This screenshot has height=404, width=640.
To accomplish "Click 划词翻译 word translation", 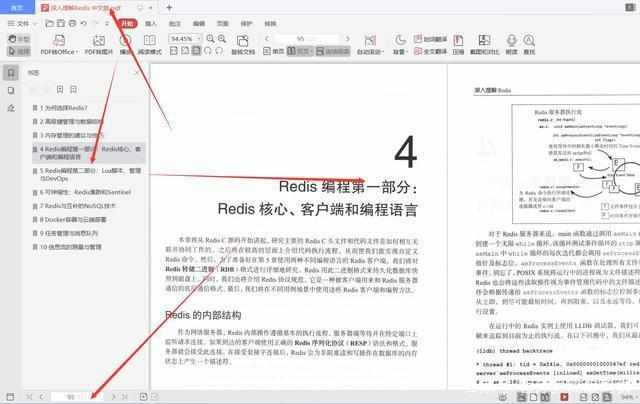I will pos(431,39).
